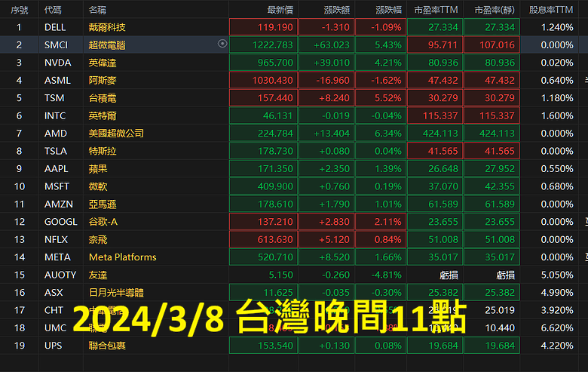Open stock name 英偉達
The height and width of the screenshot is (372, 588).
[103, 63]
